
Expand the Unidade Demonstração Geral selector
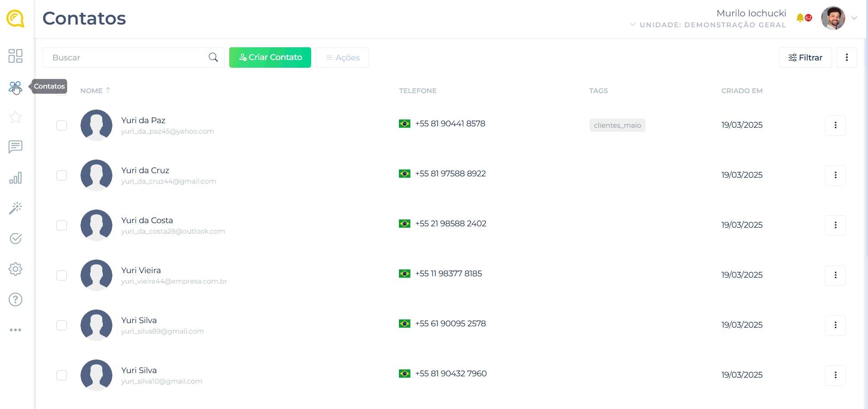708,25
